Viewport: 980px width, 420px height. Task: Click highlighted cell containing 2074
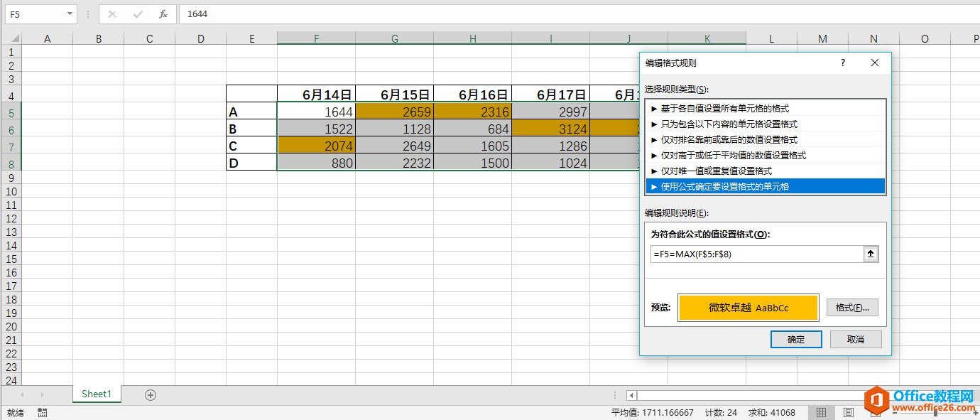coord(316,146)
